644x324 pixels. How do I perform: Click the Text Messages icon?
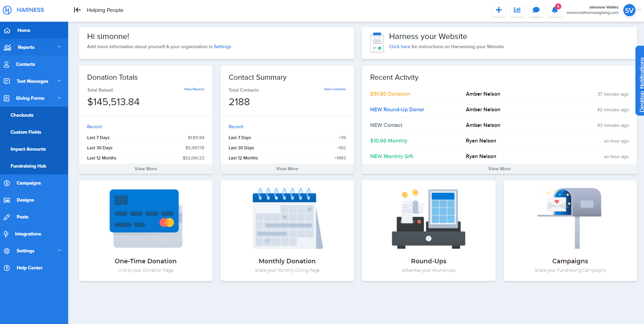[7, 81]
